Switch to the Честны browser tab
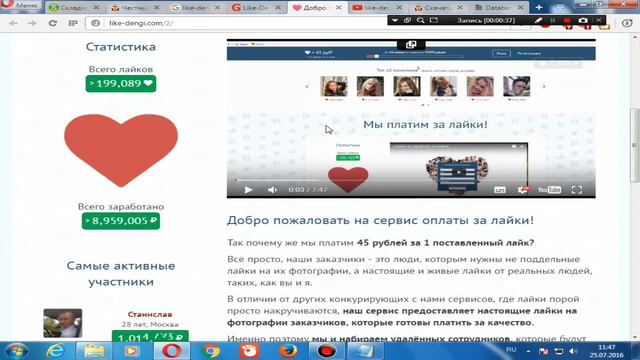The height and width of the screenshot is (360, 640). pyautogui.click(x=135, y=7)
